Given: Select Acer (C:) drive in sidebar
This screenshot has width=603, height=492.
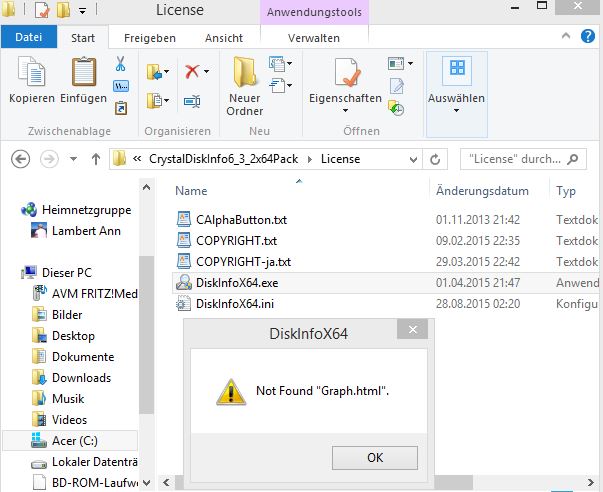Looking at the screenshot, I should [70, 440].
